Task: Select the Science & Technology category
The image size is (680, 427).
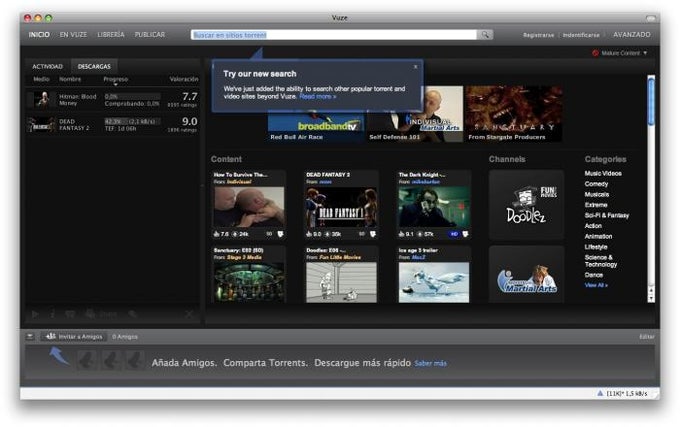Action: click(x=601, y=261)
